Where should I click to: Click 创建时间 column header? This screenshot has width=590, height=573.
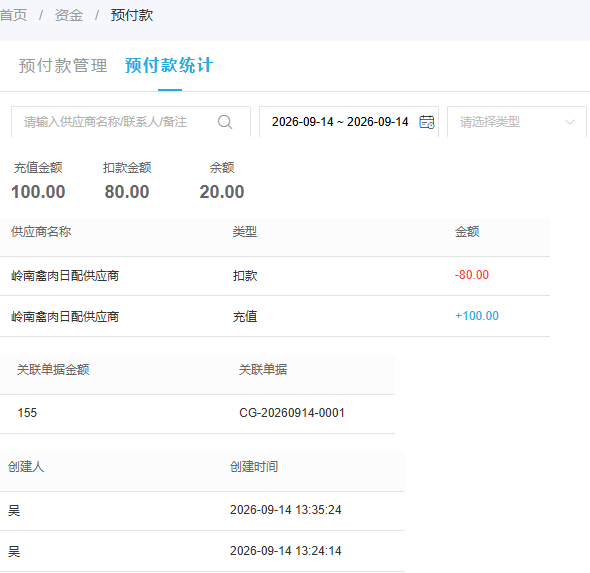click(254, 467)
